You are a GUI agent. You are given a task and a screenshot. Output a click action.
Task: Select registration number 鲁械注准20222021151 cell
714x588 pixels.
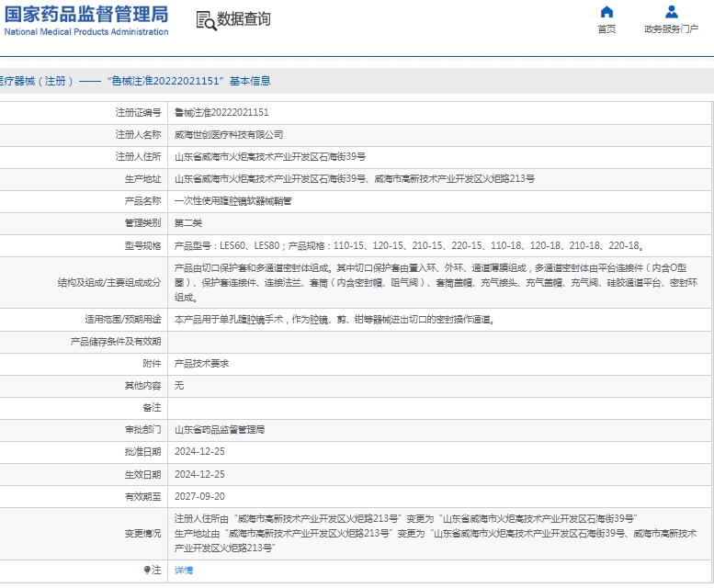tap(221, 112)
